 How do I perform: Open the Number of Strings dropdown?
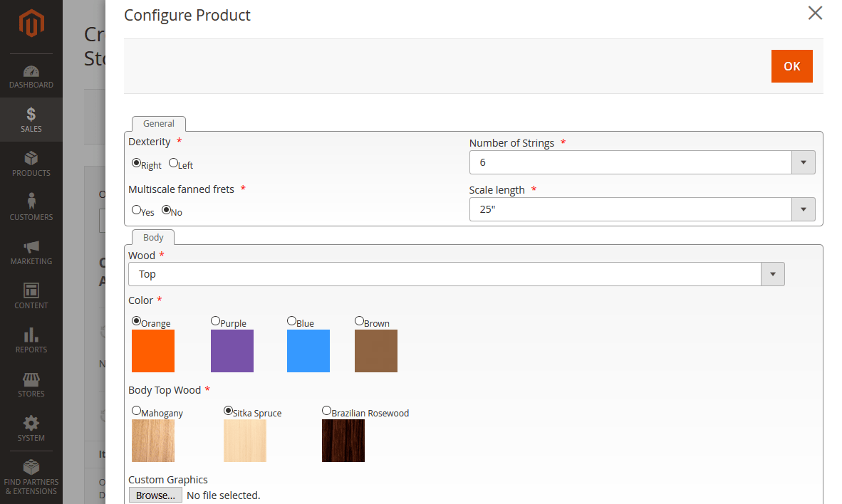[x=803, y=162]
